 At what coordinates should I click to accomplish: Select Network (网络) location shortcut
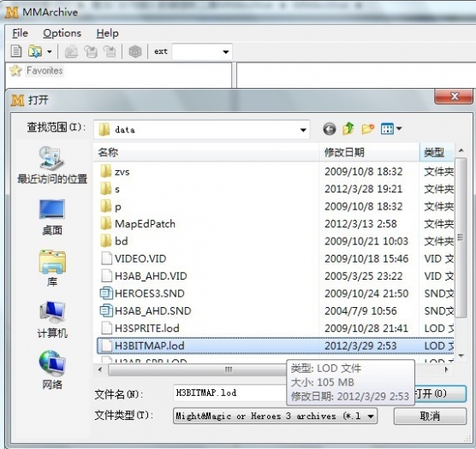tap(52, 369)
